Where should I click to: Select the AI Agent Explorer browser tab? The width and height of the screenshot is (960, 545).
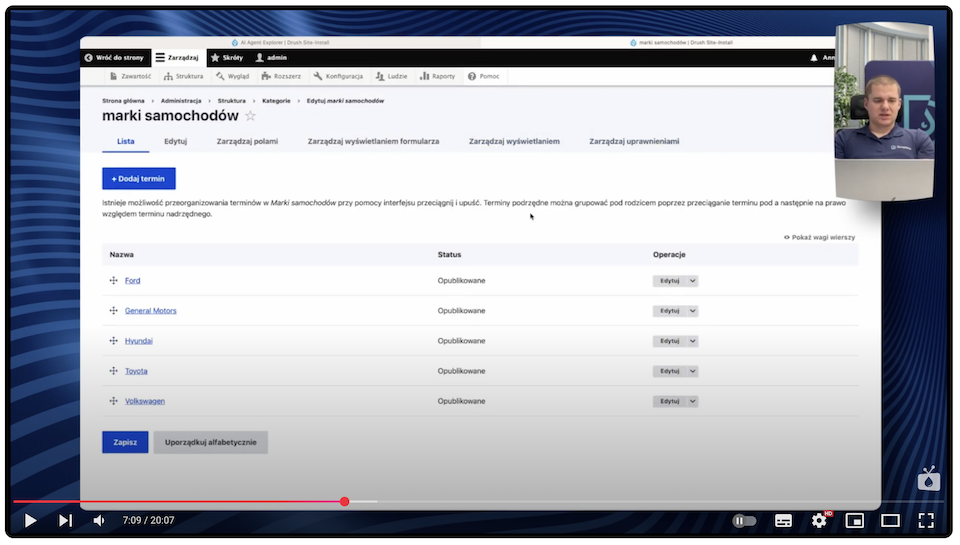(280, 42)
